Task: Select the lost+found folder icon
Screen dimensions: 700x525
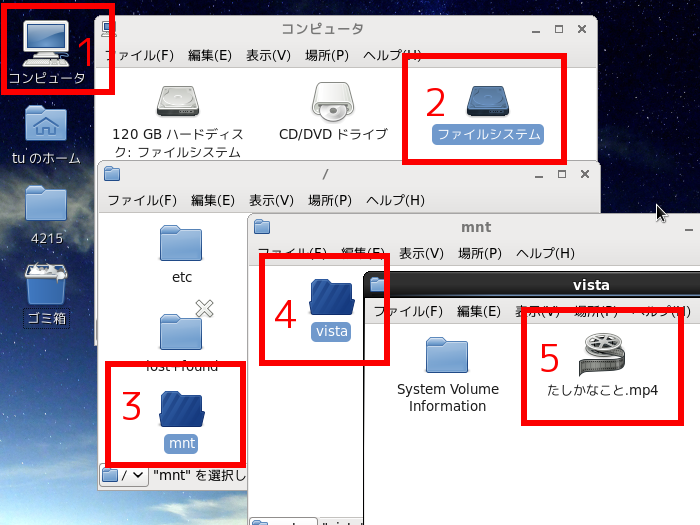Action: 181,332
